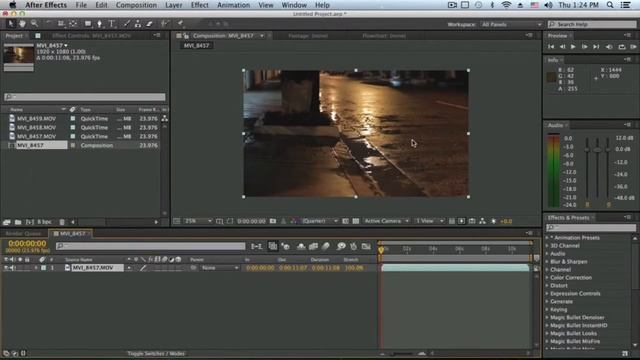Select the Horizontal Type tool
This screenshot has height=360, width=640.
(111, 24)
